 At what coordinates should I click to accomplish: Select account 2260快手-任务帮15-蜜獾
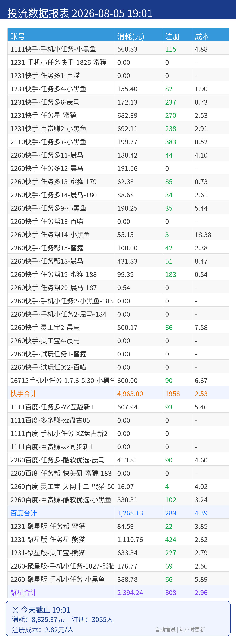47,248
